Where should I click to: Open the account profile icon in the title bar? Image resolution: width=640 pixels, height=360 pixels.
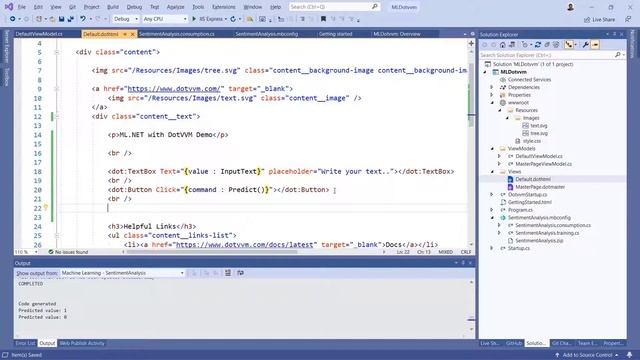(x=571, y=7)
